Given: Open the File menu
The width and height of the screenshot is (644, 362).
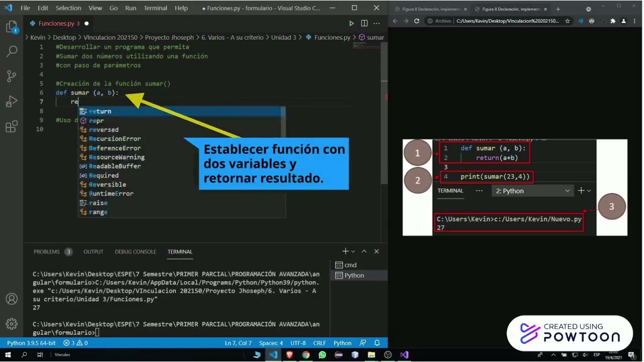Looking at the screenshot, I should click(x=25, y=8).
